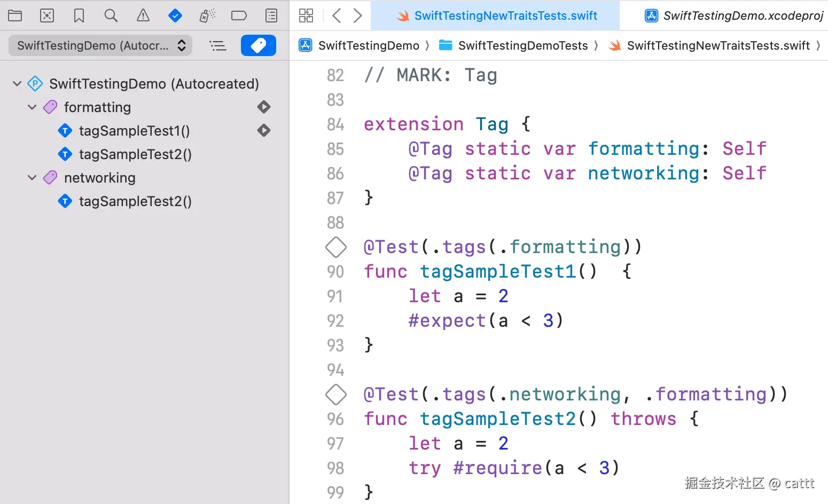This screenshot has height=504, width=828.
Task: Run tagSampleTest1 from the gutter diamond
Action: [336, 247]
